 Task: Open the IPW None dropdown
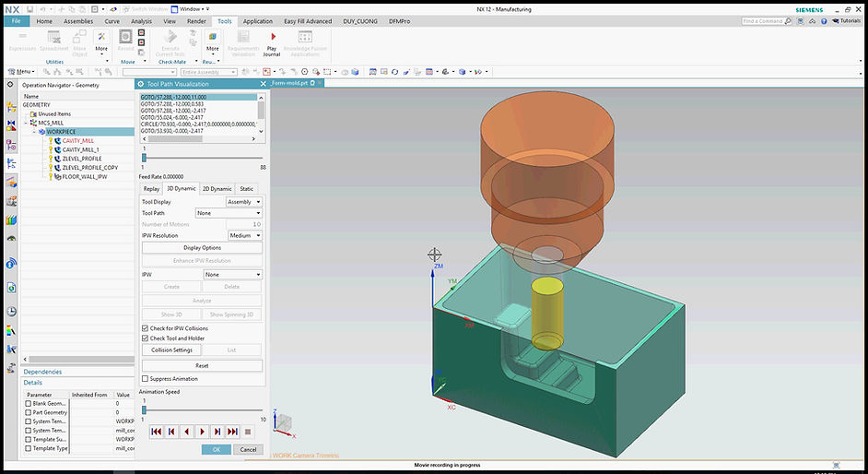click(232, 275)
